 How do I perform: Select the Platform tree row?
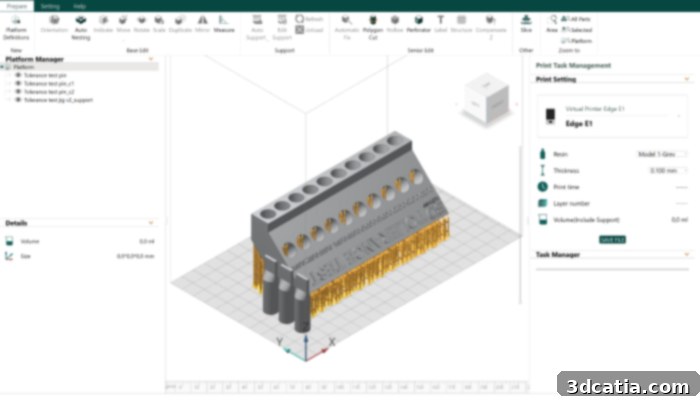click(79, 67)
